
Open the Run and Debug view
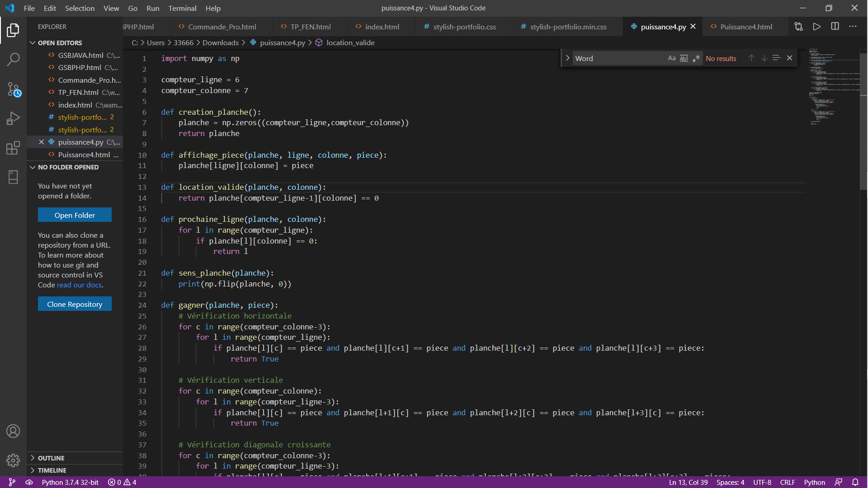pos(13,118)
